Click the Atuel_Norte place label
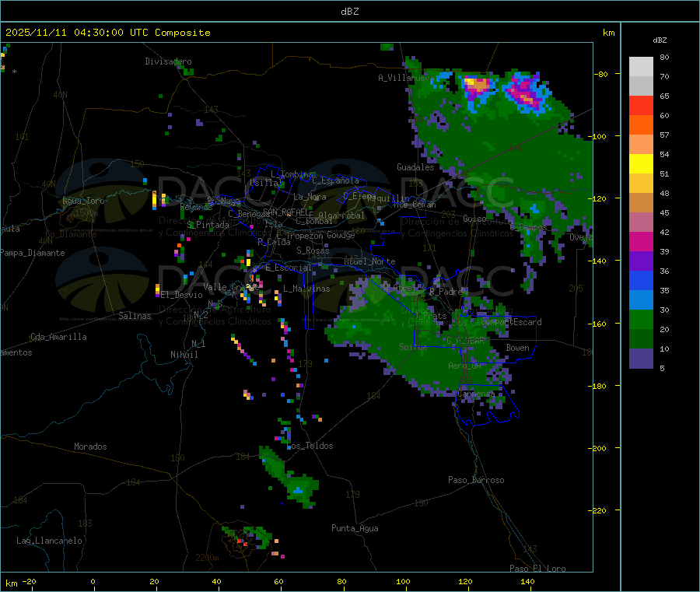Viewport: 700px width, 592px height. point(369,261)
